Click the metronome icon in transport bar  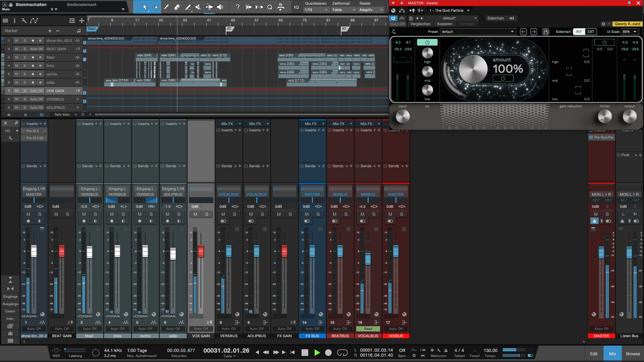[x=446, y=350]
